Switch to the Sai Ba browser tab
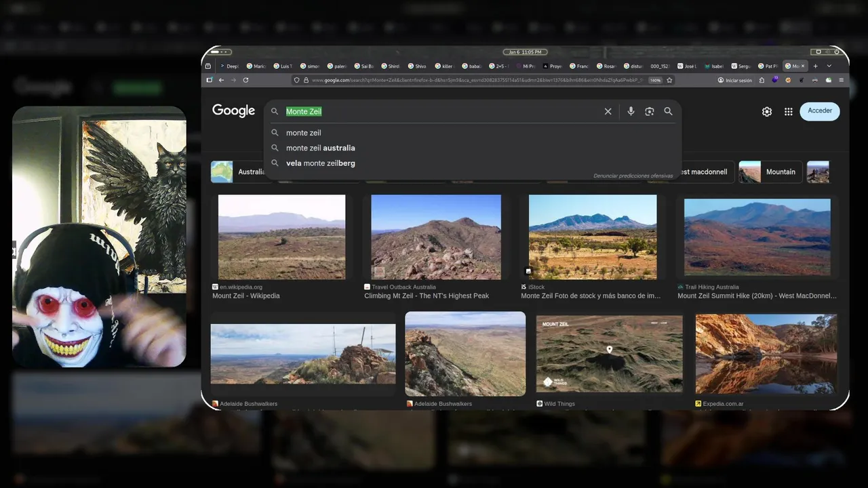 coord(363,66)
